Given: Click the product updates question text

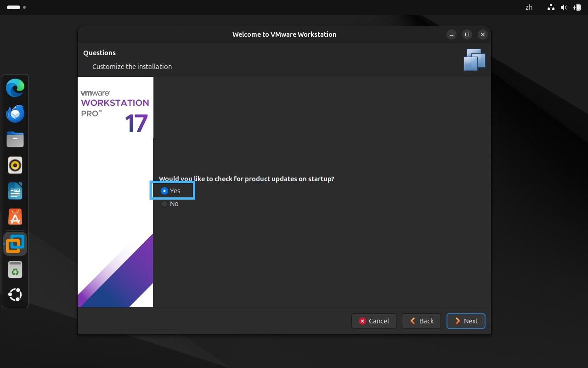Looking at the screenshot, I should coord(247,178).
